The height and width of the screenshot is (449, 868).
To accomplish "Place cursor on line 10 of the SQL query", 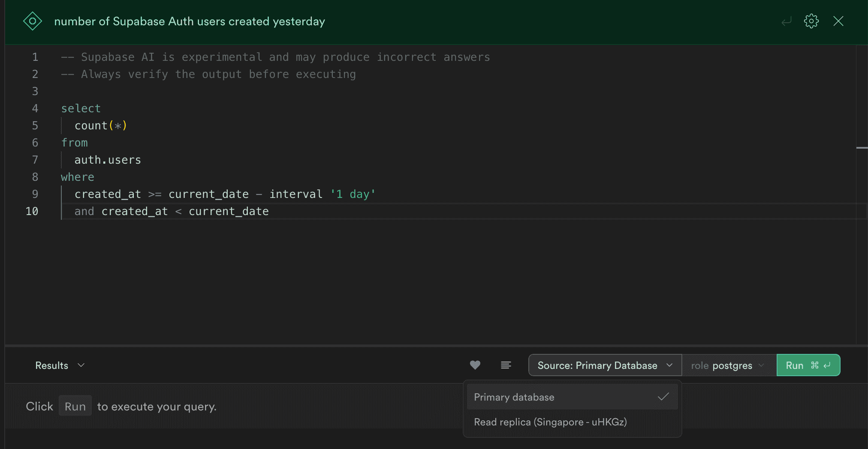I will (172, 211).
